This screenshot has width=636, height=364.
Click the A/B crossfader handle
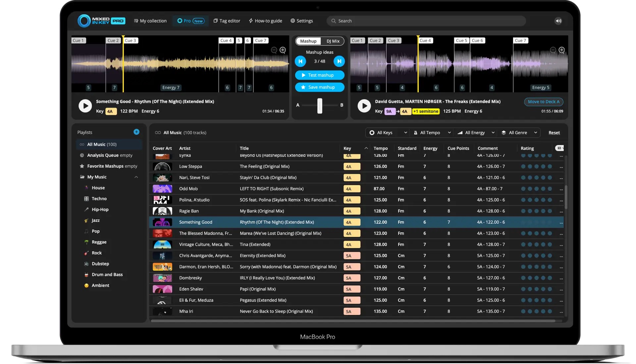[320, 106]
